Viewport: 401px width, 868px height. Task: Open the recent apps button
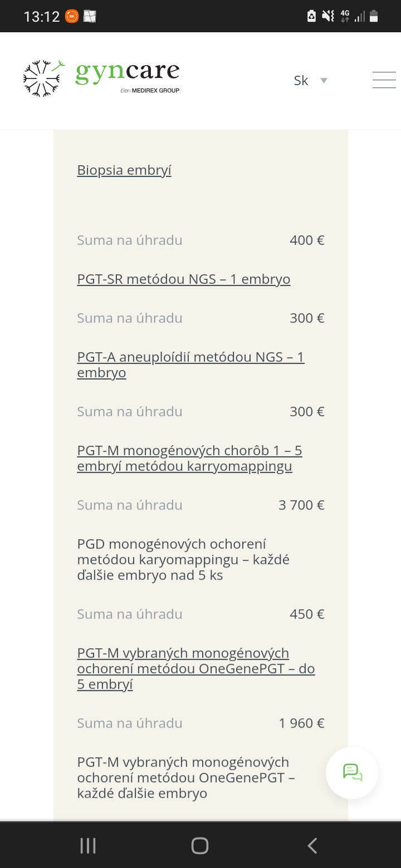tap(88, 846)
